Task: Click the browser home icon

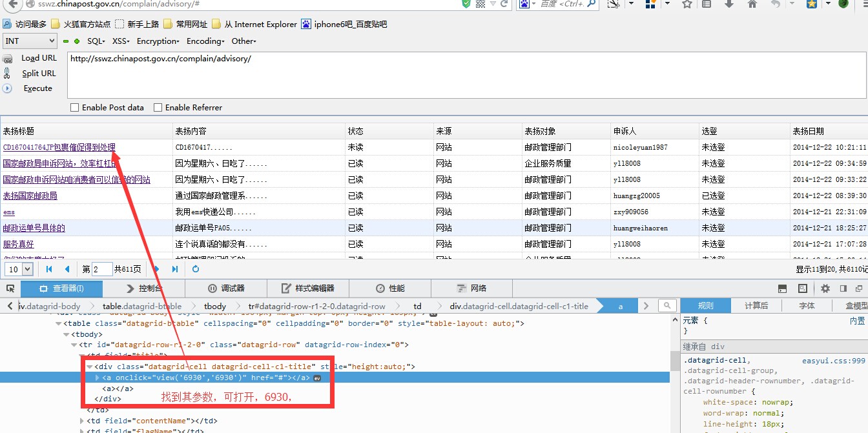Action: pos(752,5)
